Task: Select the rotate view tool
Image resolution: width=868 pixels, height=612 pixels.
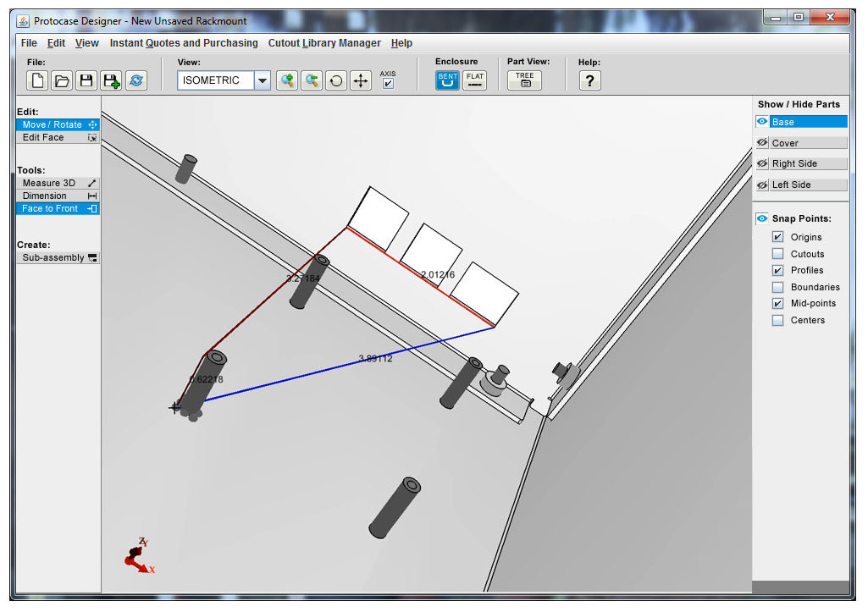Action: click(x=335, y=80)
